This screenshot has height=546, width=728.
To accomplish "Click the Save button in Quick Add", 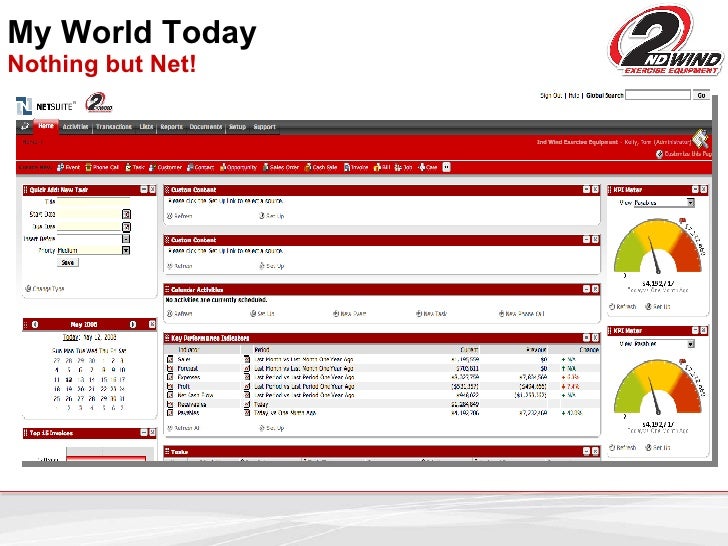I will point(68,262).
